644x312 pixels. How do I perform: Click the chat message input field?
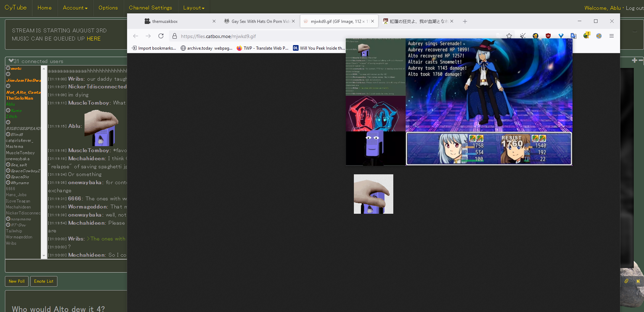[66, 266]
